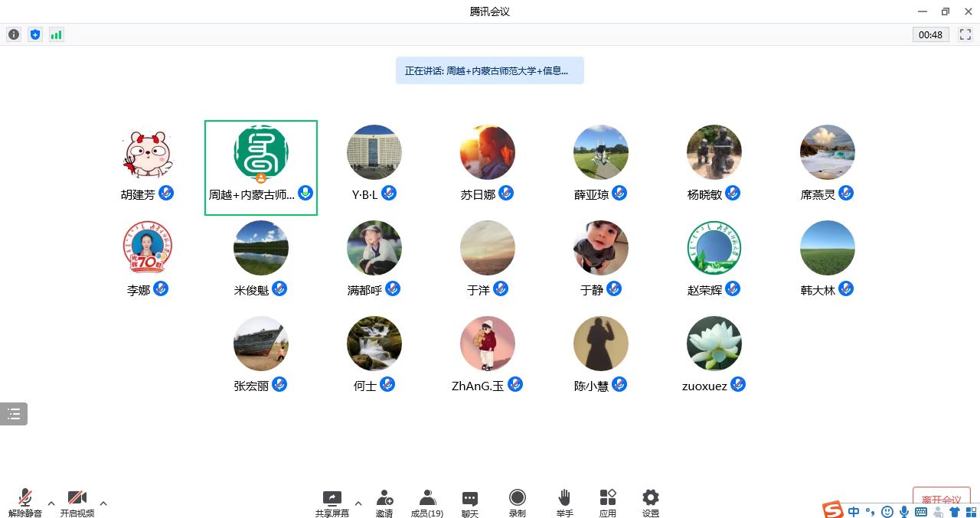Click the blue security shield icon
980x518 pixels.
click(34, 34)
